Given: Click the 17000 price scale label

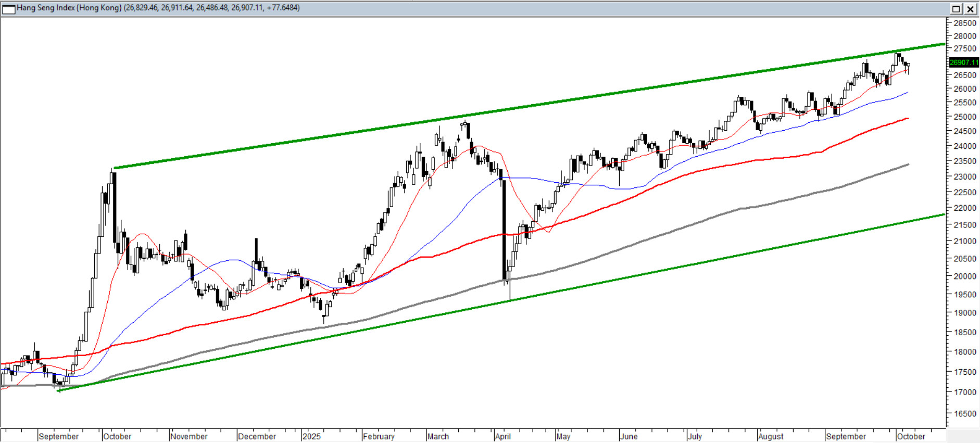Looking at the screenshot, I should click(964, 392).
